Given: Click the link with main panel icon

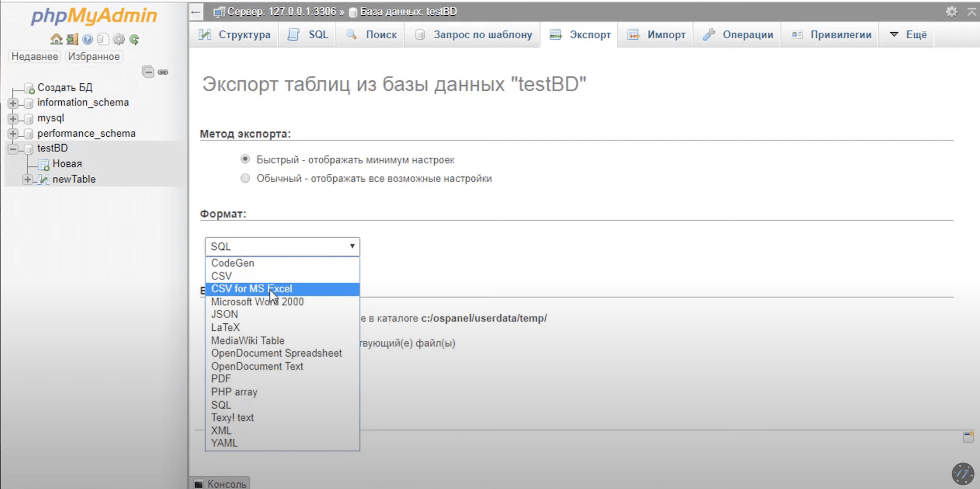Looking at the screenshot, I should pos(163,72).
